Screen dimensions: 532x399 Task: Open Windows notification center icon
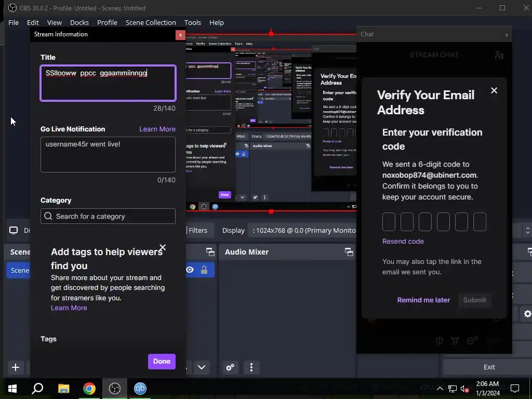pos(515,389)
